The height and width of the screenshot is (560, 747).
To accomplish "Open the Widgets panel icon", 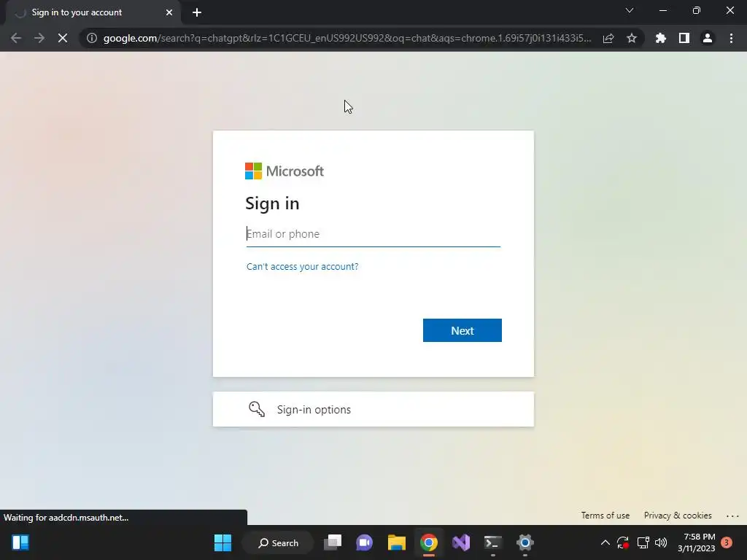I will (x=20, y=542).
